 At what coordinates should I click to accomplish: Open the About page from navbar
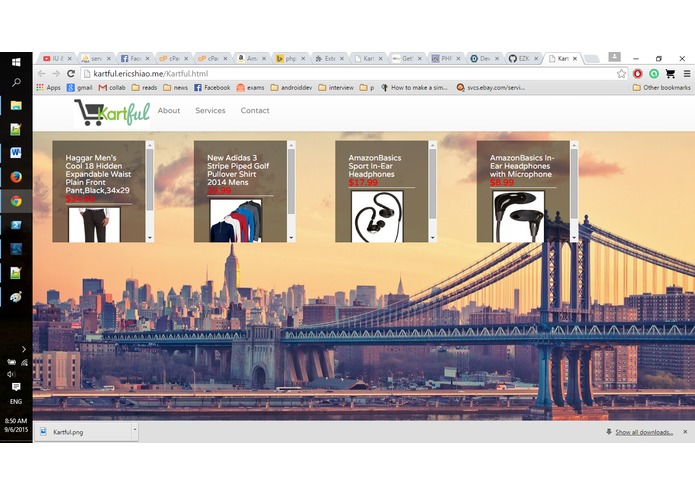169,111
